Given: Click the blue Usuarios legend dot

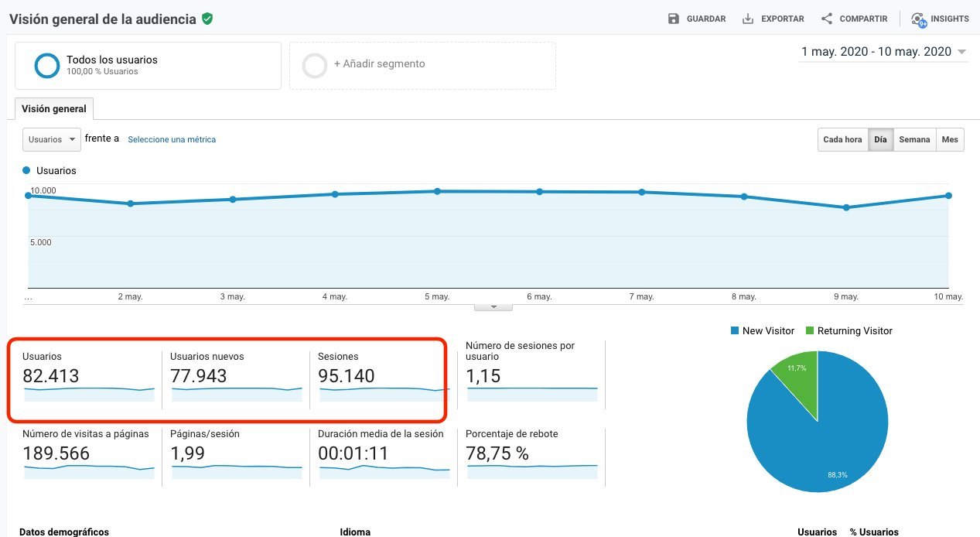Looking at the screenshot, I should 27,170.
